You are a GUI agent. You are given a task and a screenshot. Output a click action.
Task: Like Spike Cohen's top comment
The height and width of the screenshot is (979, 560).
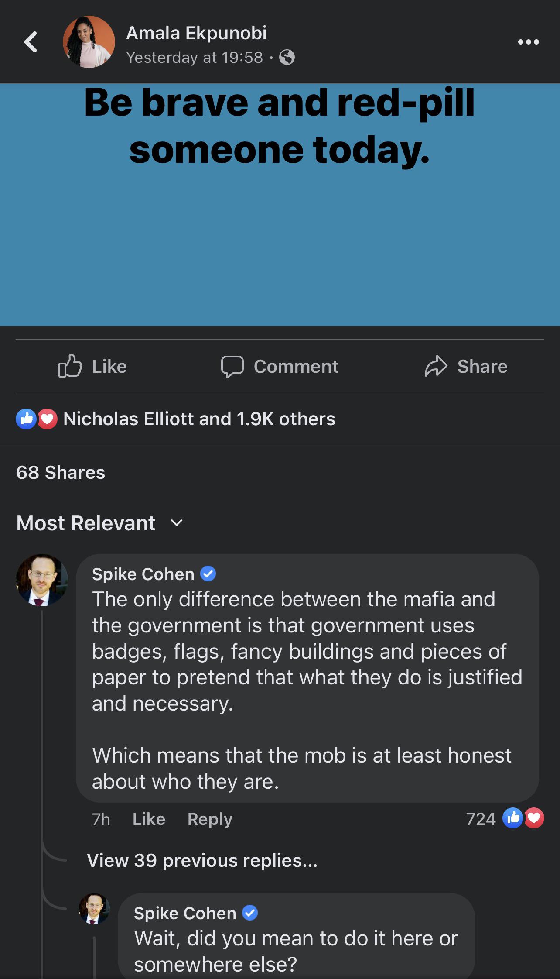149,819
